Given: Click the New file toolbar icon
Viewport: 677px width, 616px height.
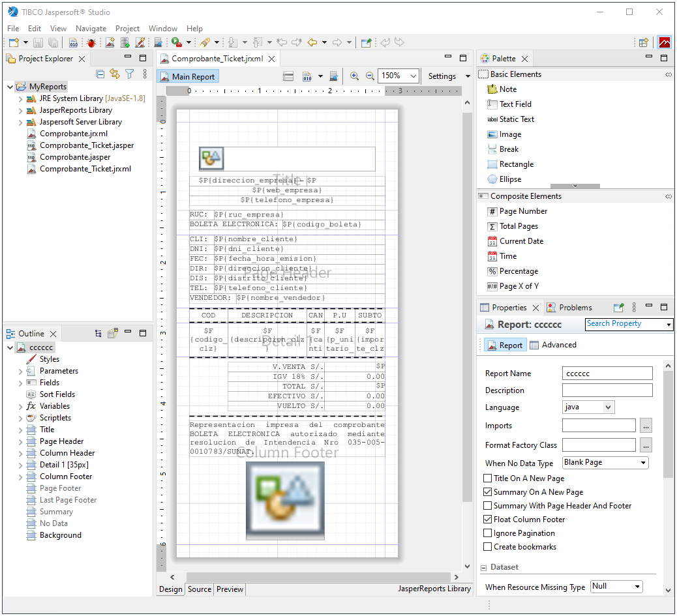Looking at the screenshot, I should [x=14, y=42].
